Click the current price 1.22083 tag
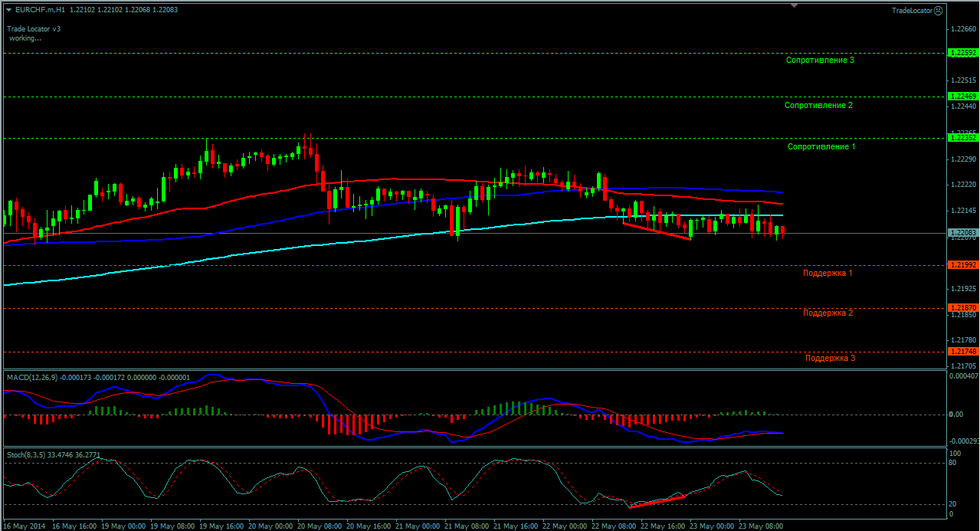This screenshot has width=980, height=531. click(962, 232)
